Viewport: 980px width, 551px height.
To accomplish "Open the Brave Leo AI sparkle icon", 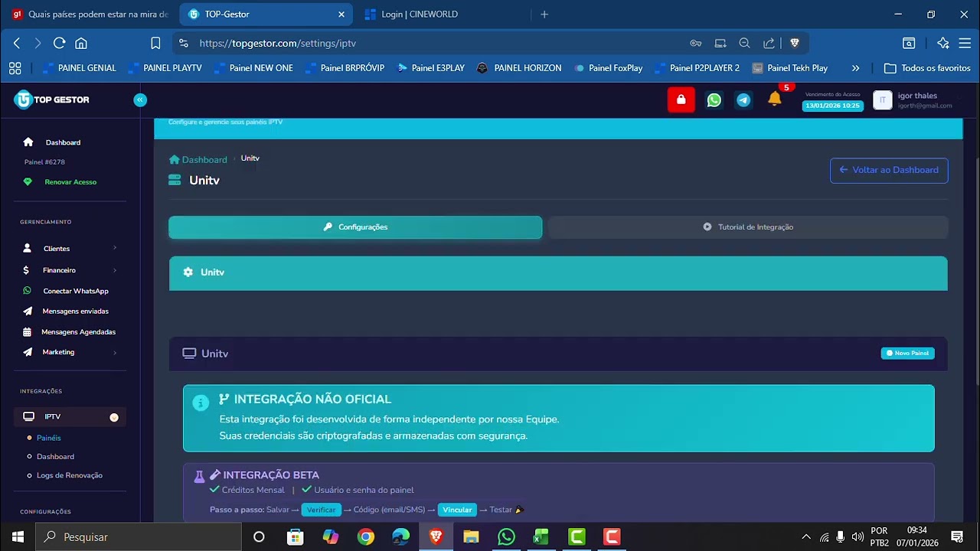I will coord(943,44).
